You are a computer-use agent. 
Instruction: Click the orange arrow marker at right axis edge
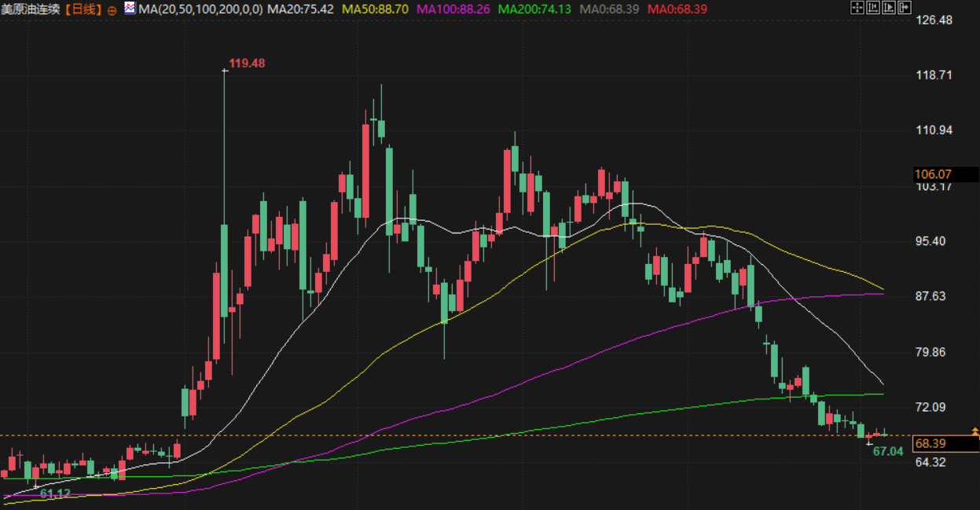tap(975, 431)
